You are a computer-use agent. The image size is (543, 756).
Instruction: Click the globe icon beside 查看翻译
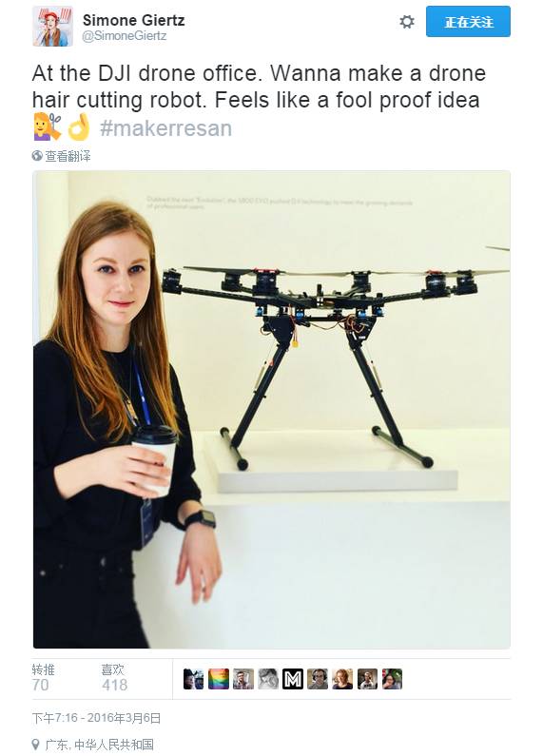point(37,156)
